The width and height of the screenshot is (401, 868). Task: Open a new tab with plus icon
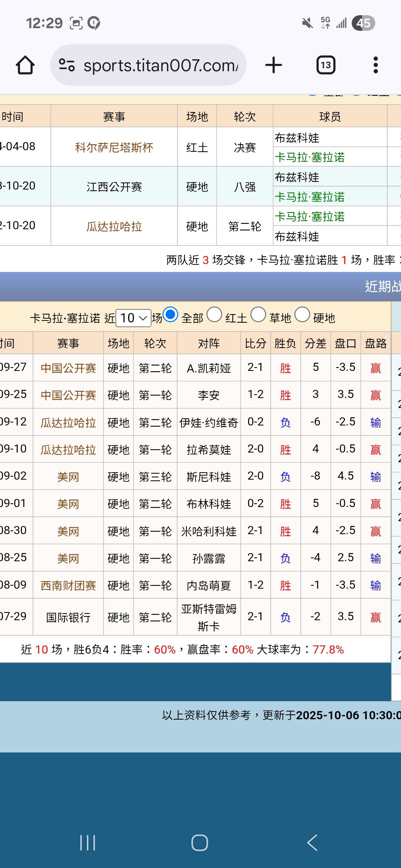[274, 65]
